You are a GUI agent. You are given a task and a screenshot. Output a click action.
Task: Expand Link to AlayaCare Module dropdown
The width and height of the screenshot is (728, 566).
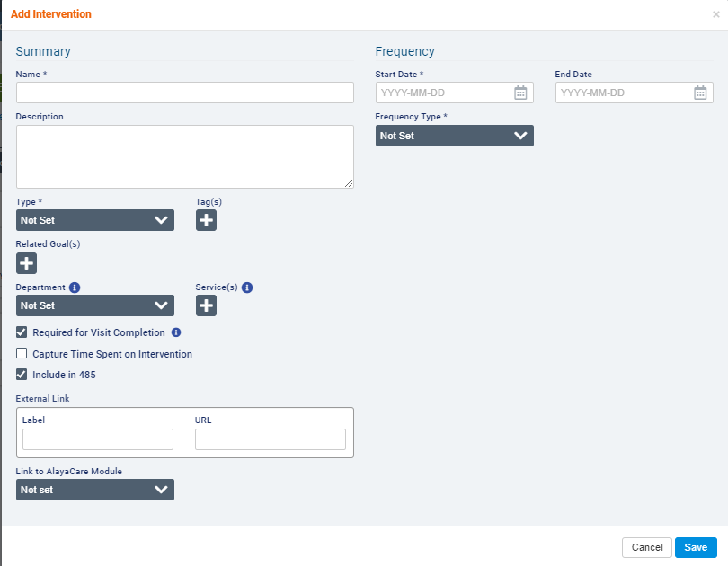(x=95, y=490)
